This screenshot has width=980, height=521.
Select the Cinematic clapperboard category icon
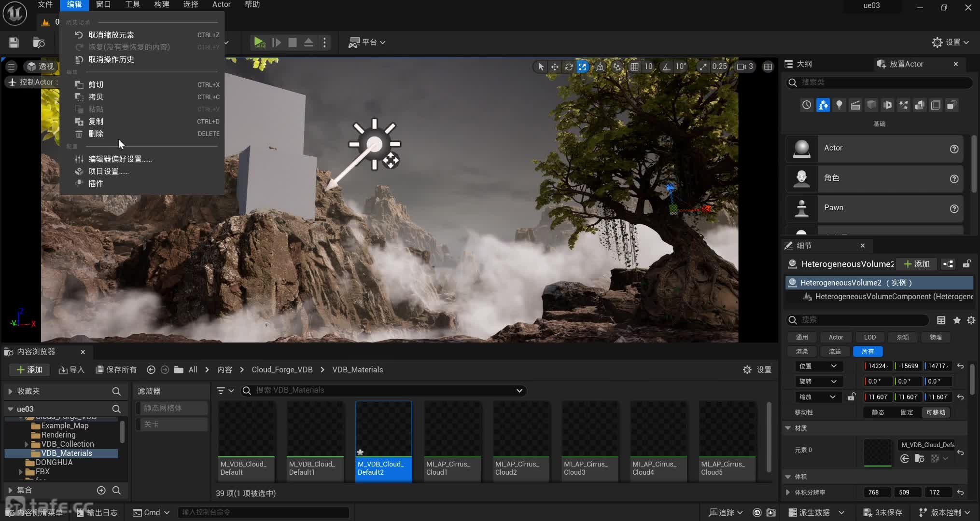[855, 105]
